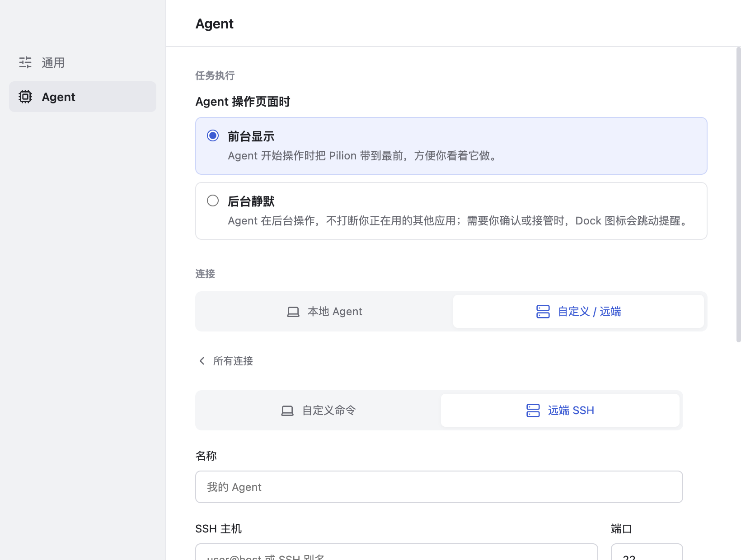Click the Agent 操作页面时 label
This screenshot has width=741, height=560.
coord(243,102)
